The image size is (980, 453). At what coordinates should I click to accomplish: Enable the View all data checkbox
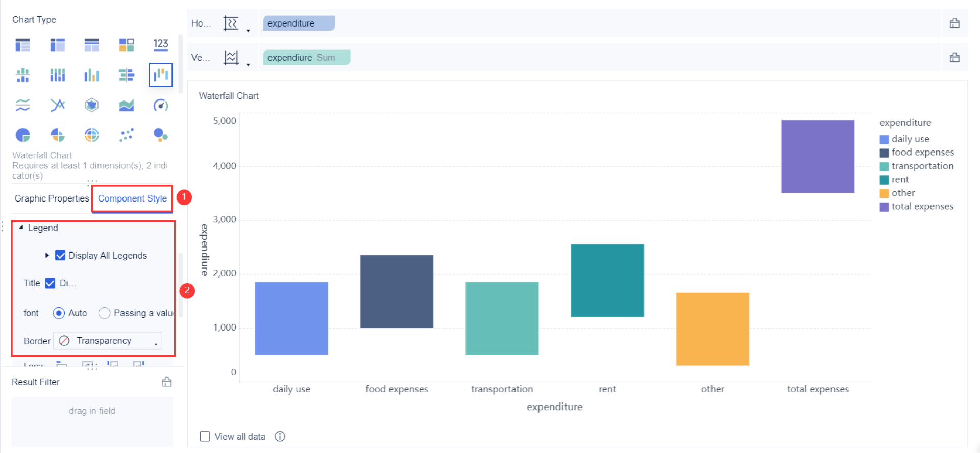205,436
